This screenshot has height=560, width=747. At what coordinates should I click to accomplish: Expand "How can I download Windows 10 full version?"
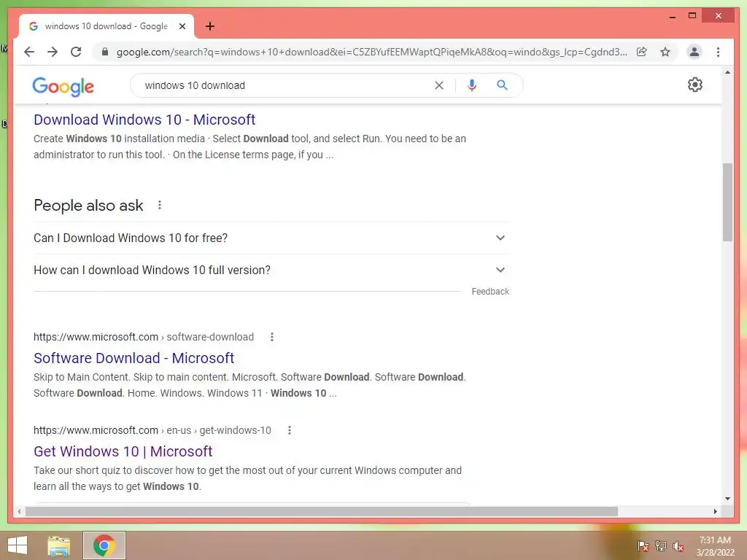pos(271,270)
